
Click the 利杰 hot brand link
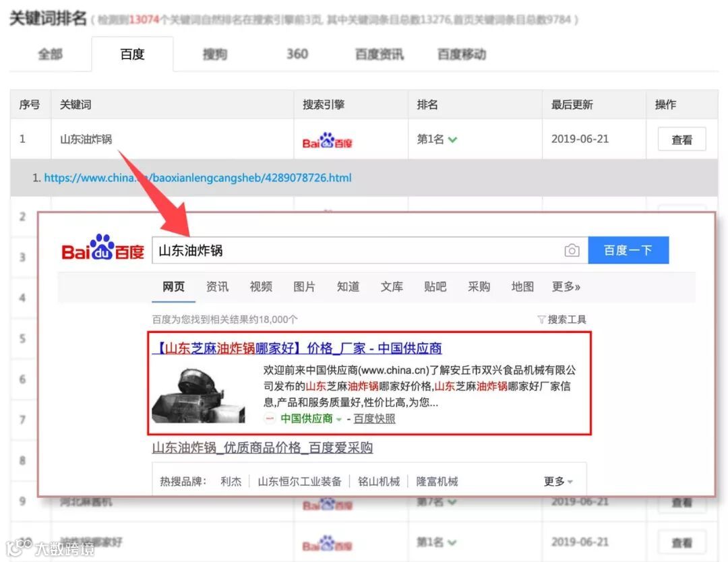[231, 481]
